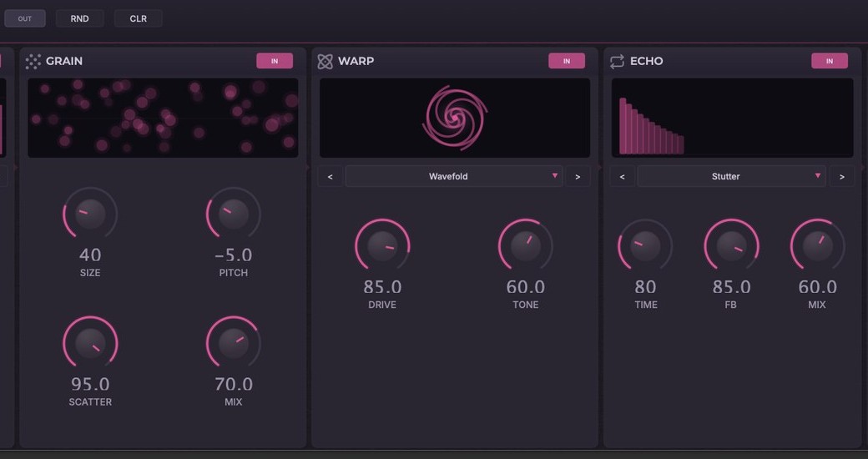
Task: Click the RND randomize button
Action: 80,18
